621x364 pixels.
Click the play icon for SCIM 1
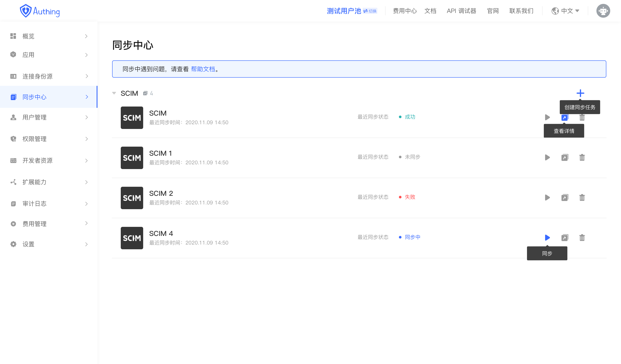coord(547,157)
